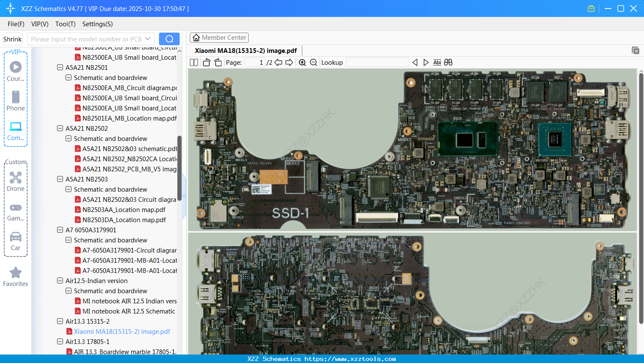
Task: Click the PDF icon beside NB2503AA_Location map.pdf
Action: click(x=78, y=210)
